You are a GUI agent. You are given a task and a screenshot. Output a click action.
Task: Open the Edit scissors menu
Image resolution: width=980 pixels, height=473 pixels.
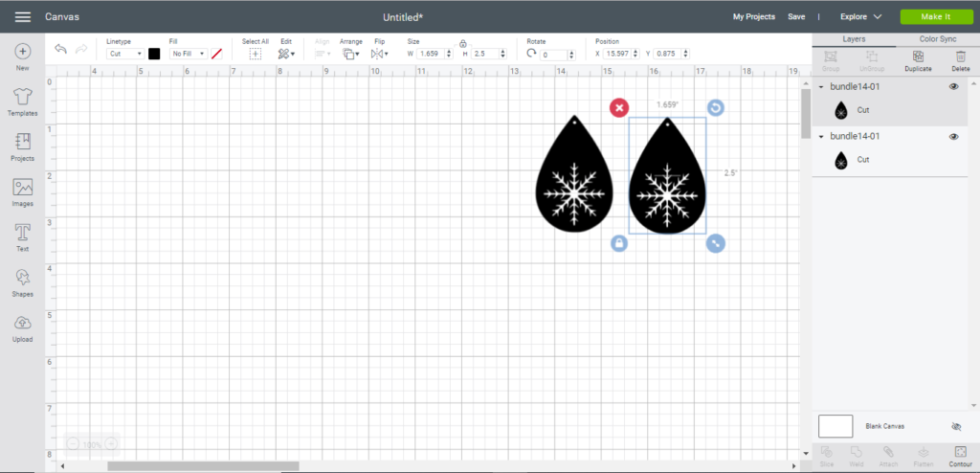pos(286,54)
